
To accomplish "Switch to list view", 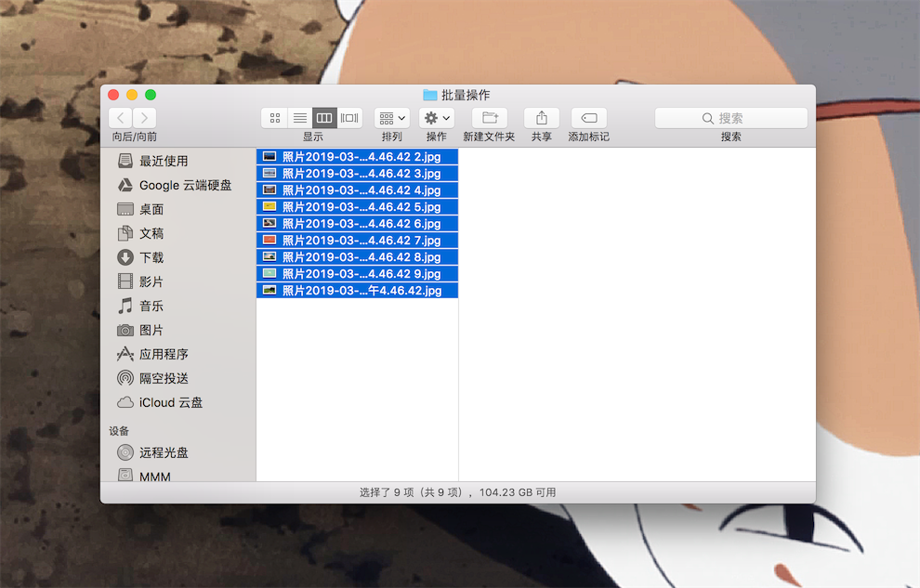I will tap(300, 118).
